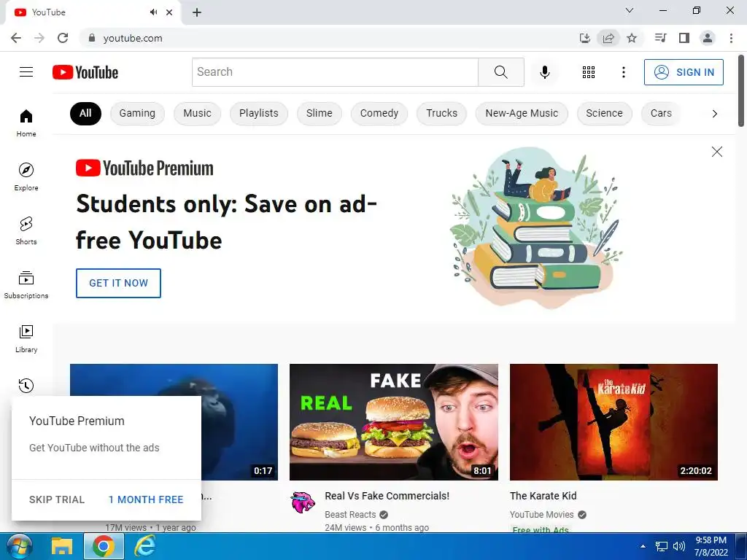Screen dimensions: 747x560
Task: Open volume control in system tray
Action: click(678, 546)
